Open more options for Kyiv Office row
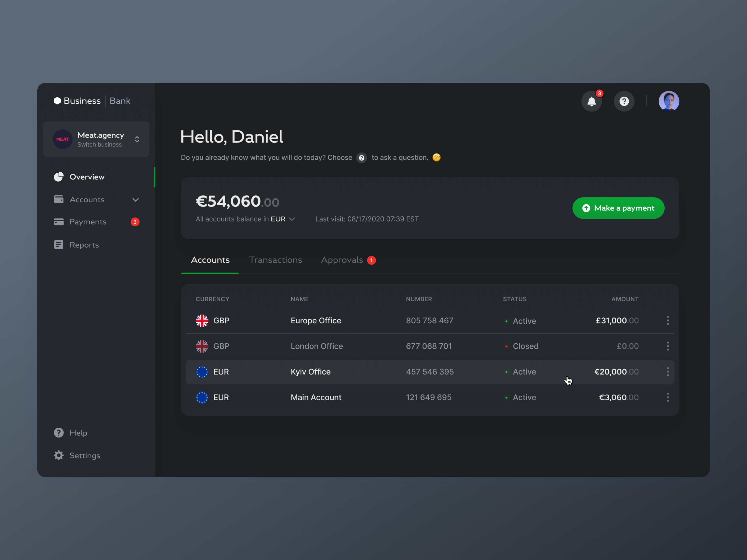 coord(668,372)
